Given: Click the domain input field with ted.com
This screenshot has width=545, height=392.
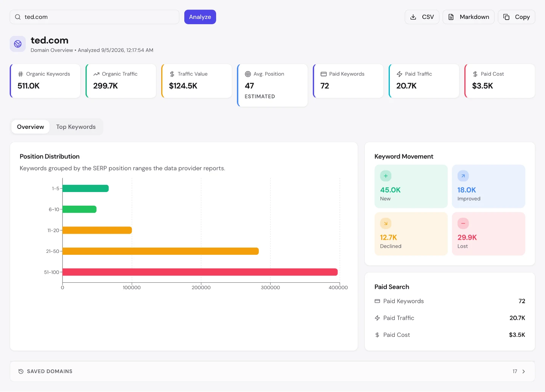Looking at the screenshot, I should click(x=95, y=17).
